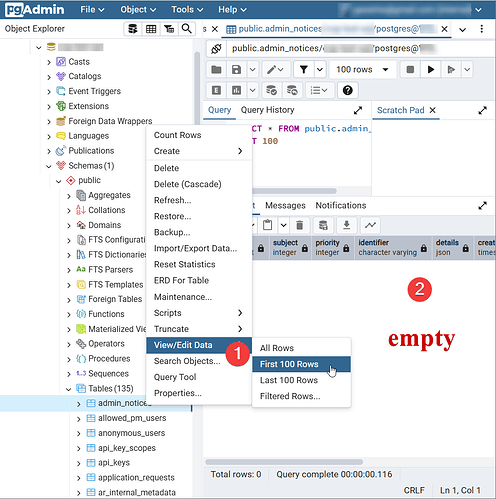Stop the query with the square stop button
The image size is (496, 499).
point(410,69)
